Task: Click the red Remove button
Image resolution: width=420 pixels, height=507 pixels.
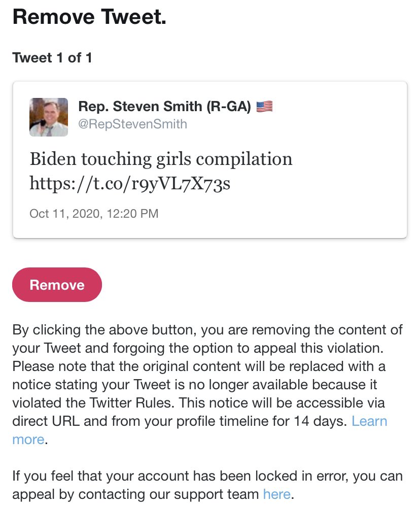Action: click(57, 285)
